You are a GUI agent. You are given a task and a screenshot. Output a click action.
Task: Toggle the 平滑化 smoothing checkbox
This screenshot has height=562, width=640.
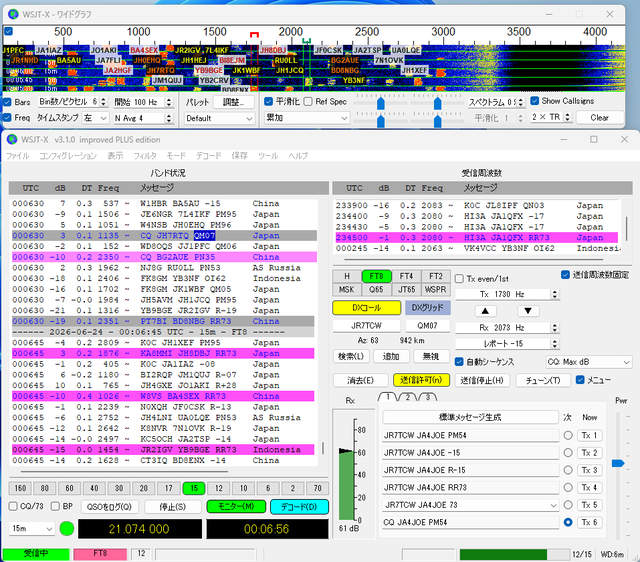[x=268, y=101]
